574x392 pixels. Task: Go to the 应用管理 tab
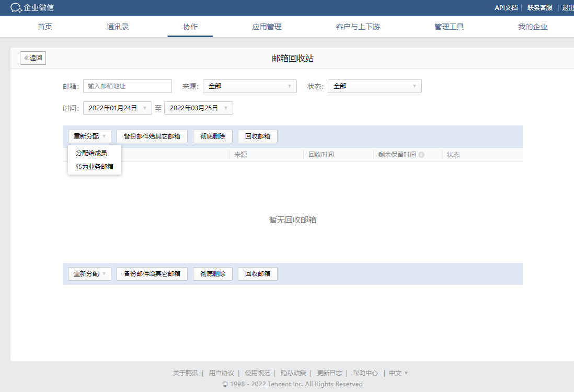267,27
